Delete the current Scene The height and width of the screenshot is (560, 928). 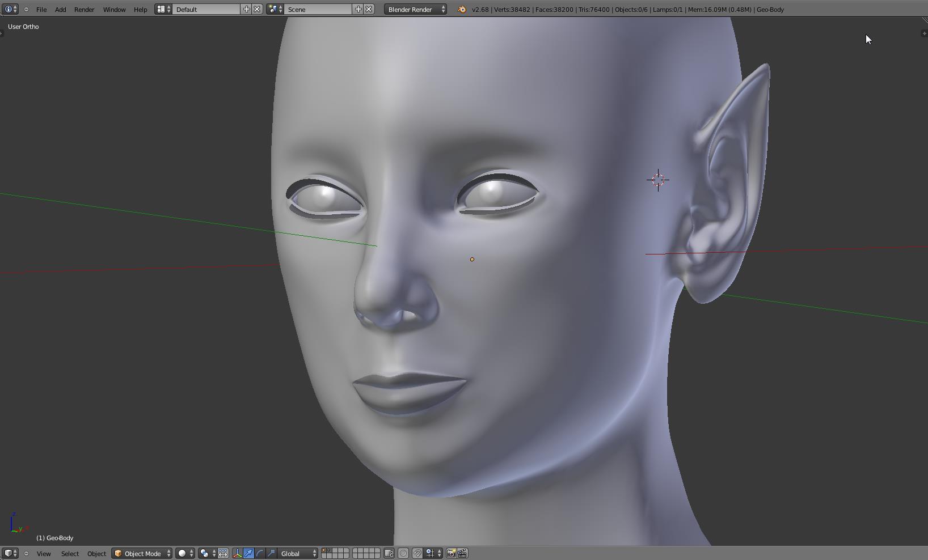pos(369,9)
